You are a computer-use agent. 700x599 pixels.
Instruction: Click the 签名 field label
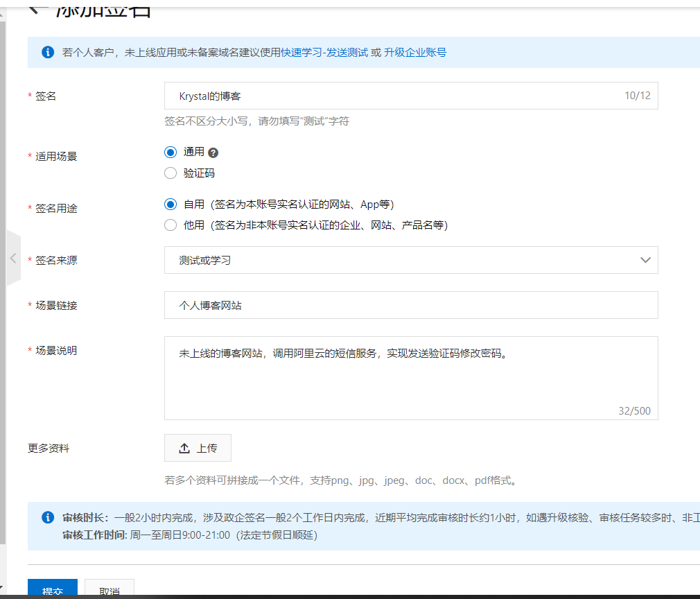tap(46, 96)
